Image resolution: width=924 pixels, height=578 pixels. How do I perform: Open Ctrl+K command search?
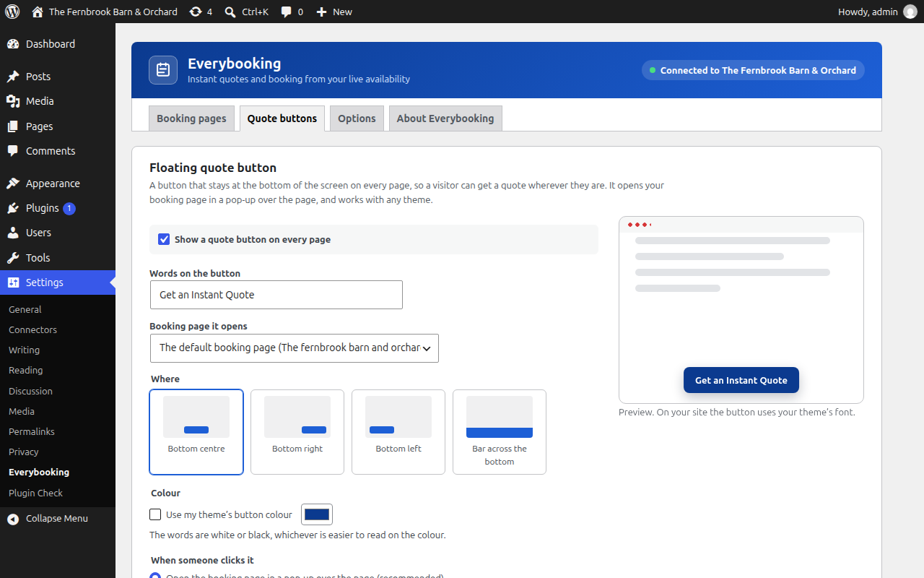coord(246,12)
